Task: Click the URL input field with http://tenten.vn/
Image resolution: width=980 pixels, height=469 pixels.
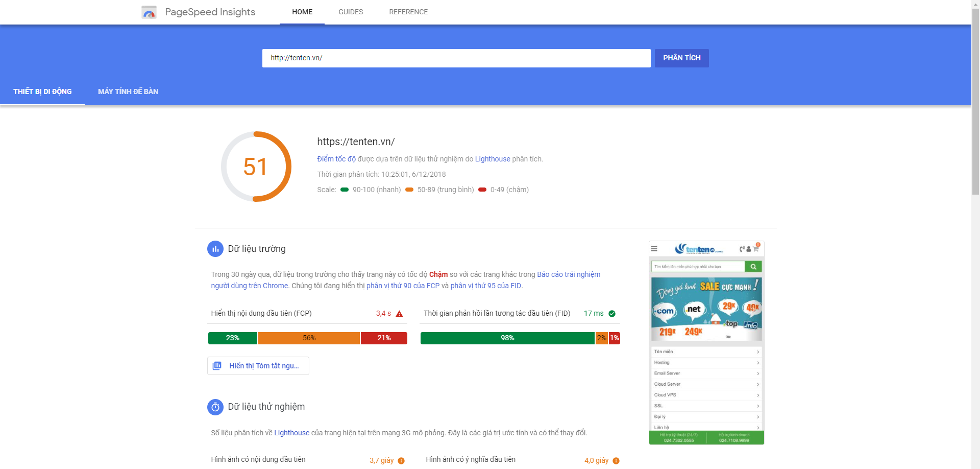Action: (x=456, y=58)
